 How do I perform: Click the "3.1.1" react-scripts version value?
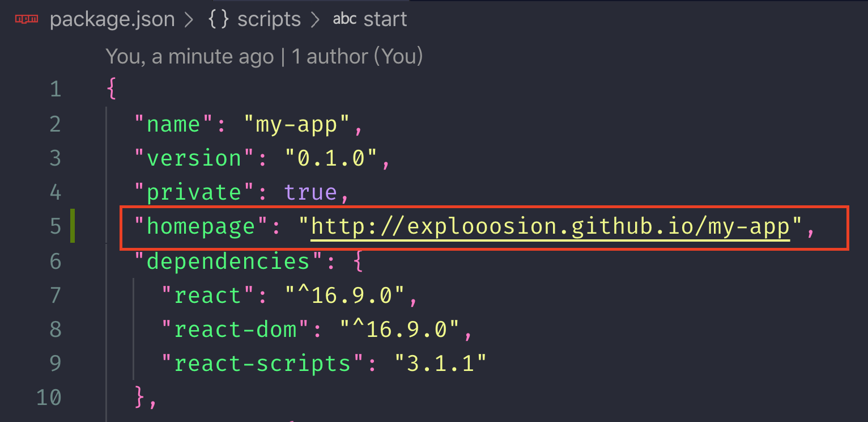click(441, 363)
